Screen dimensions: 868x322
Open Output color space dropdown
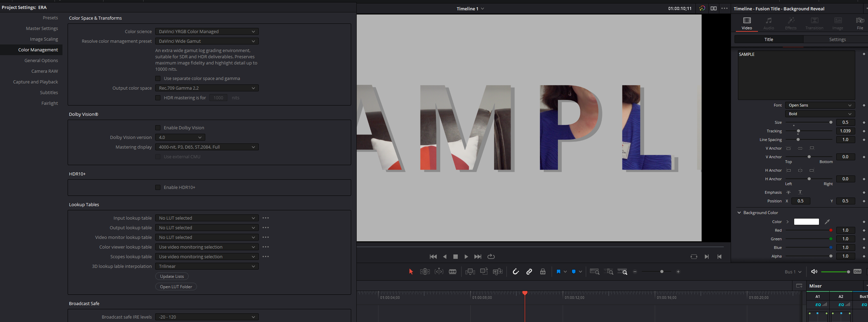(207, 88)
